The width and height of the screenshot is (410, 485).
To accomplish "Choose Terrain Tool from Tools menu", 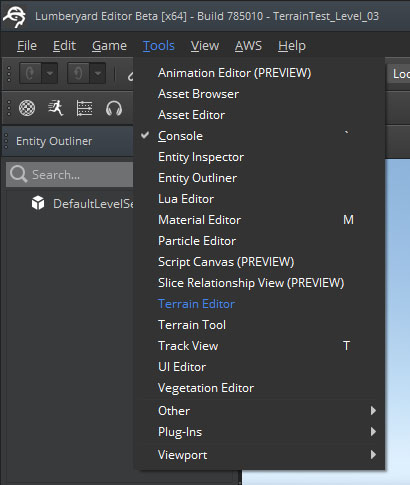I will click(259, 325).
